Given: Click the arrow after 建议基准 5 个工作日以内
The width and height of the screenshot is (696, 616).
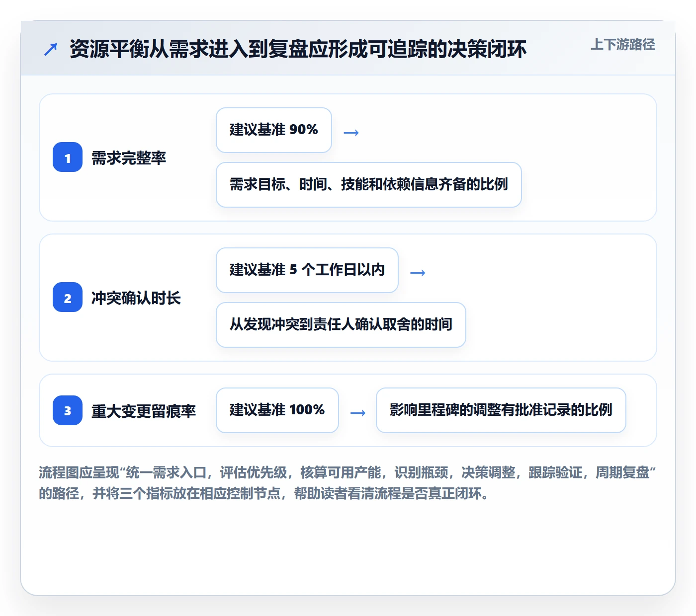Looking at the screenshot, I should 418,272.
